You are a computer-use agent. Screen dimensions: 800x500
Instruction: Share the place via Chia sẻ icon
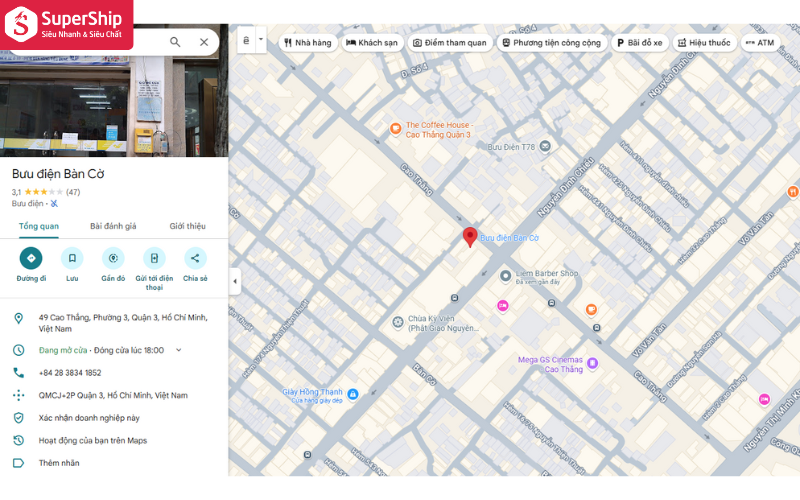(x=195, y=258)
